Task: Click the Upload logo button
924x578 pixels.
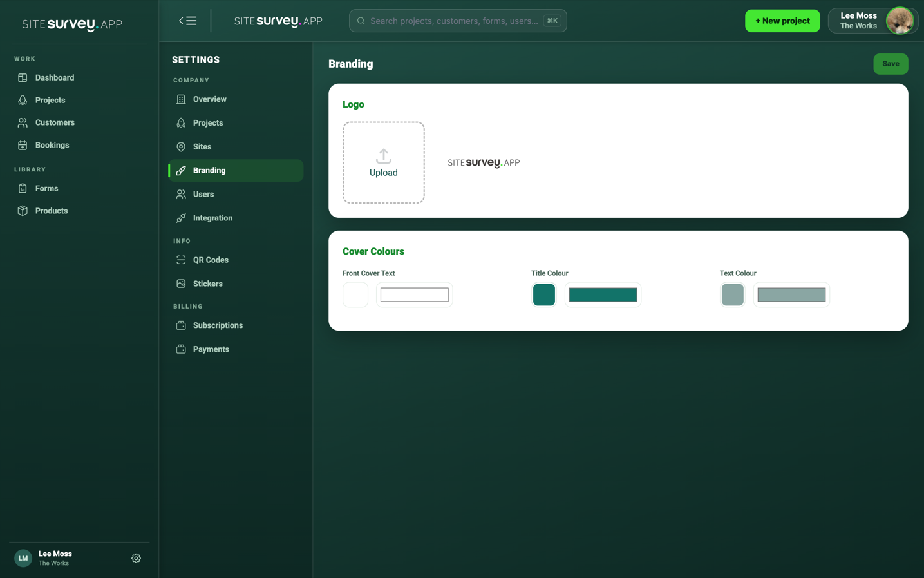Action: coord(384,162)
